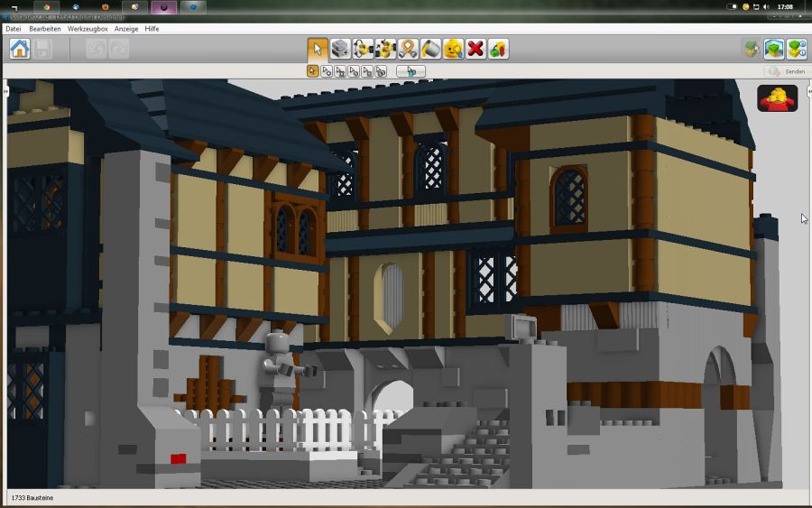Open the Datei menu

[x=14, y=29]
